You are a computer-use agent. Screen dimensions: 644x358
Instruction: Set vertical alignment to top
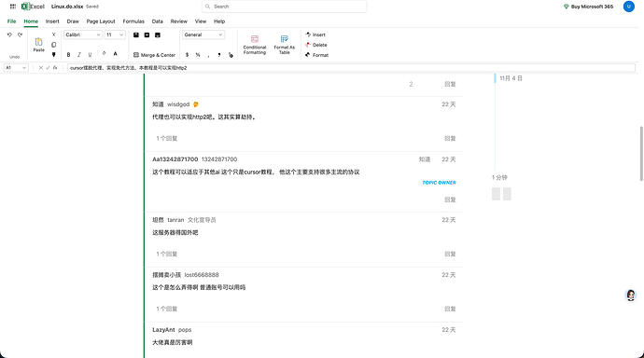tap(136, 34)
